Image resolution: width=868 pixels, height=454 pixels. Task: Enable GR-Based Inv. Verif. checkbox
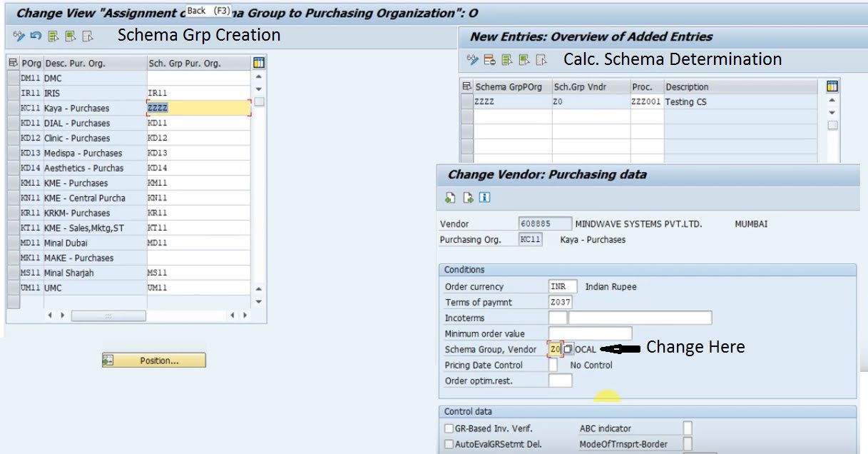449,428
